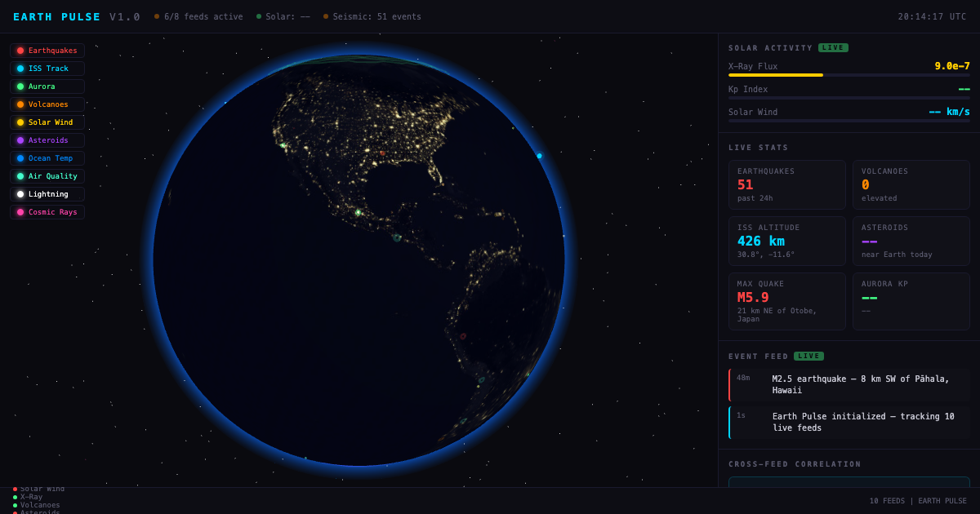This screenshot has height=514, width=980.
Task: Click the LIVE badge beside Solar Activity
Action: coord(833,47)
